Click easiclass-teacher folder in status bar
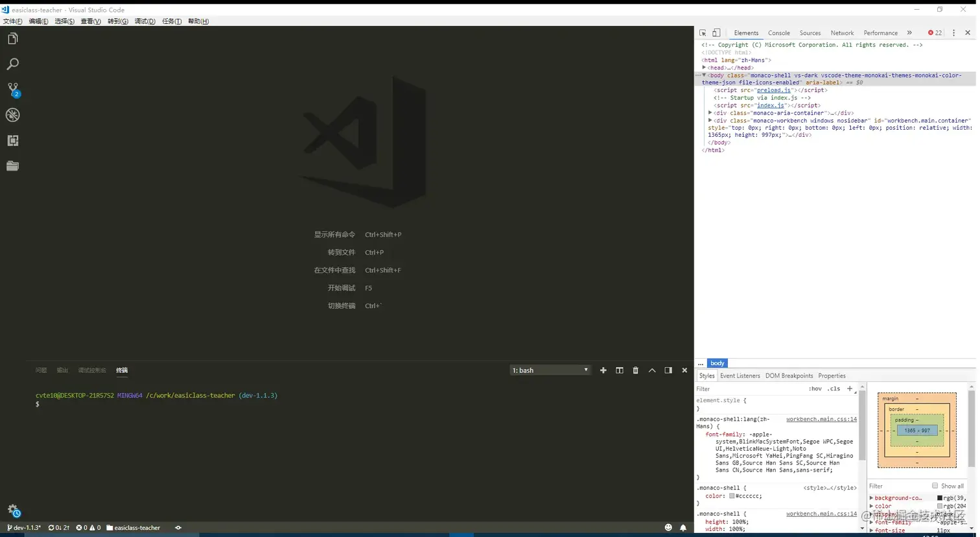 point(134,528)
